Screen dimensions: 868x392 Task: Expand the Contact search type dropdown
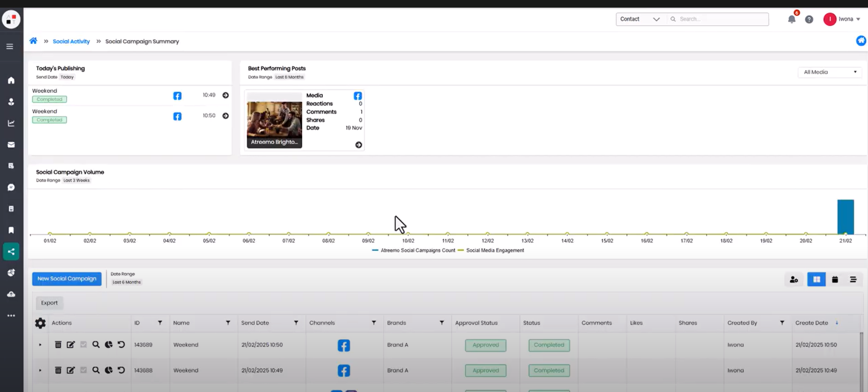pyautogui.click(x=640, y=19)
